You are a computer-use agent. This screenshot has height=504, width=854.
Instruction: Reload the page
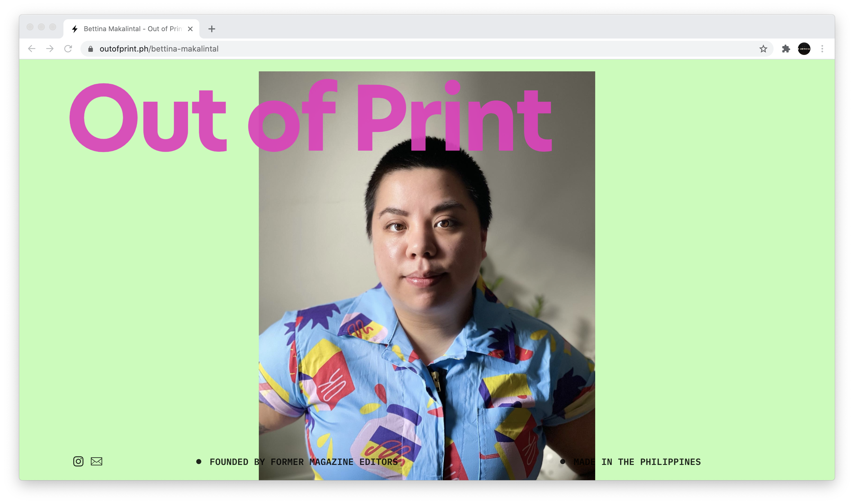[68, 49]
